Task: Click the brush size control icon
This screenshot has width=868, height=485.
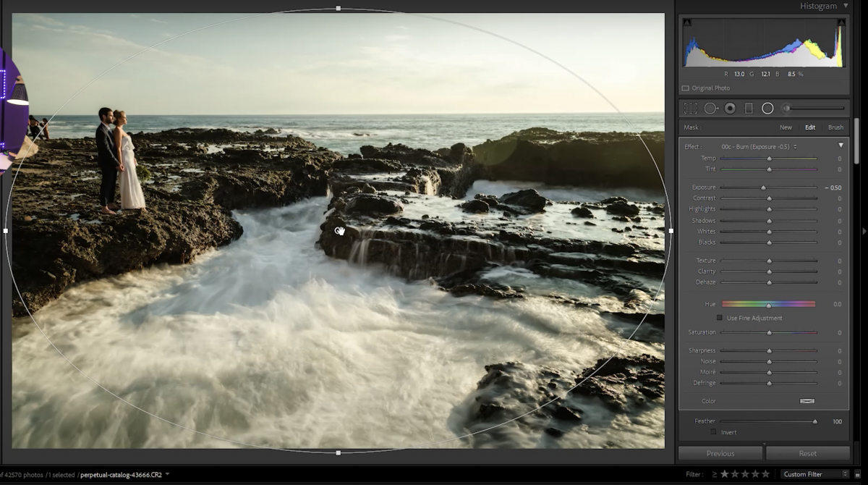Action: point(786,108)
